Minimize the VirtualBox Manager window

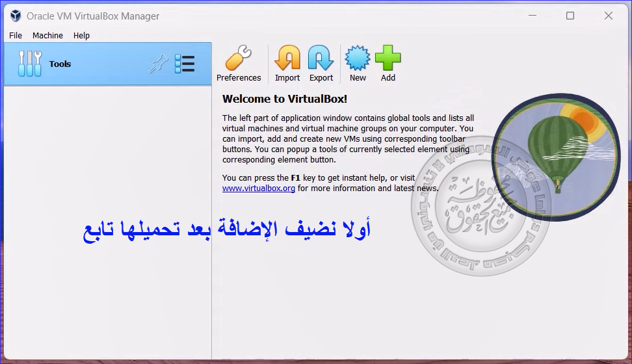click(x=533, y=16)
